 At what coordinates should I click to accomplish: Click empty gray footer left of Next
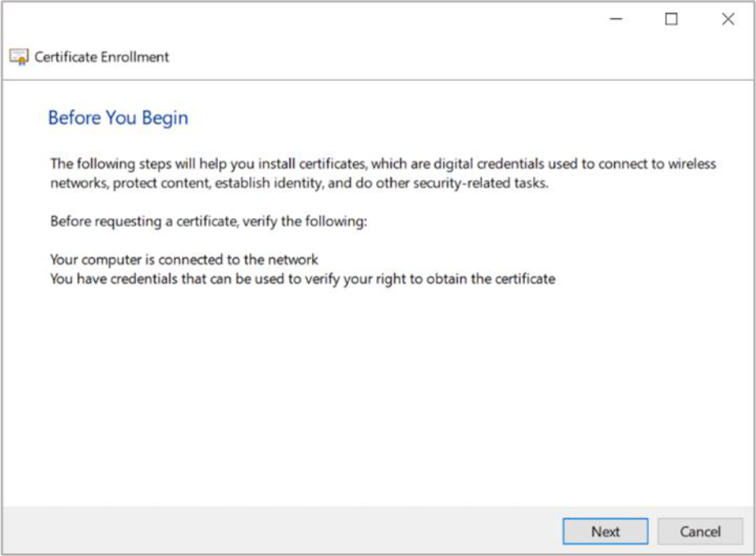pyautogui.click(x=278, y=531)
